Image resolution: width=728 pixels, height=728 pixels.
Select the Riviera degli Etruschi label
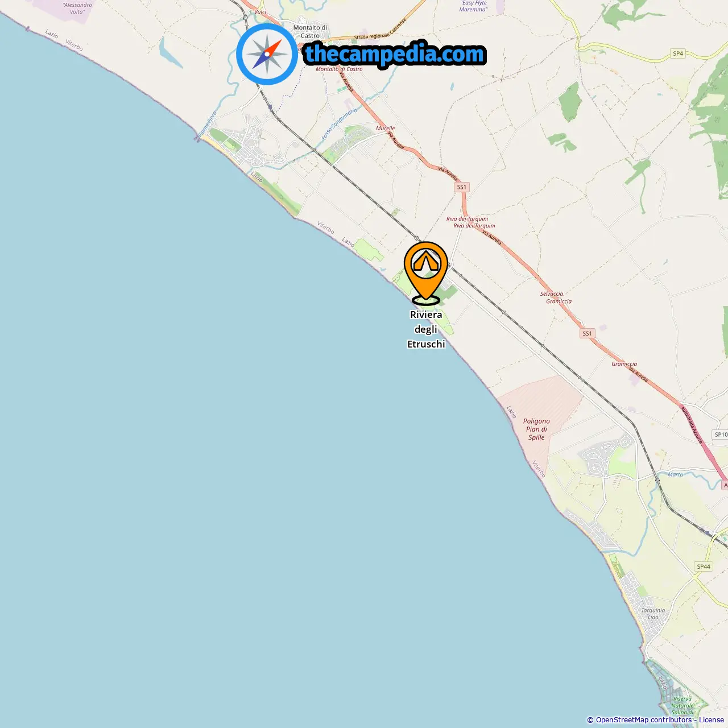click(x=426, y=329)
